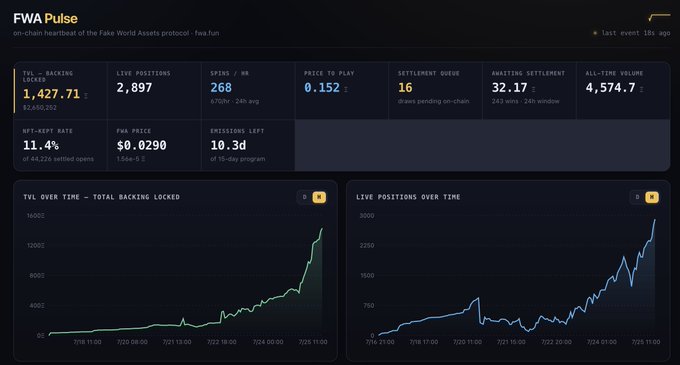Click the FWA Price value $0.0290
This screenshot has height=365, width=680.
[141, 145]
